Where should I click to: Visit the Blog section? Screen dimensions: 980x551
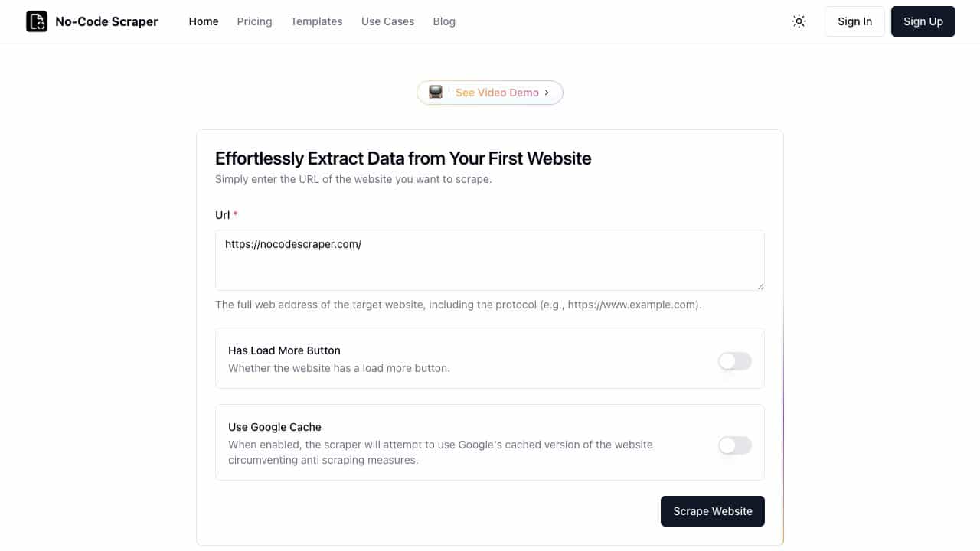click(444, 21)
